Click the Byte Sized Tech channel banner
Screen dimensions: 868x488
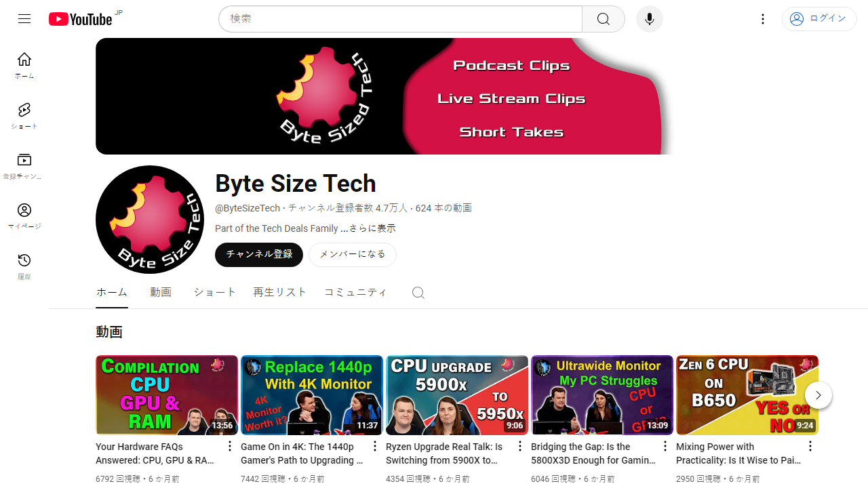(384, 96)
